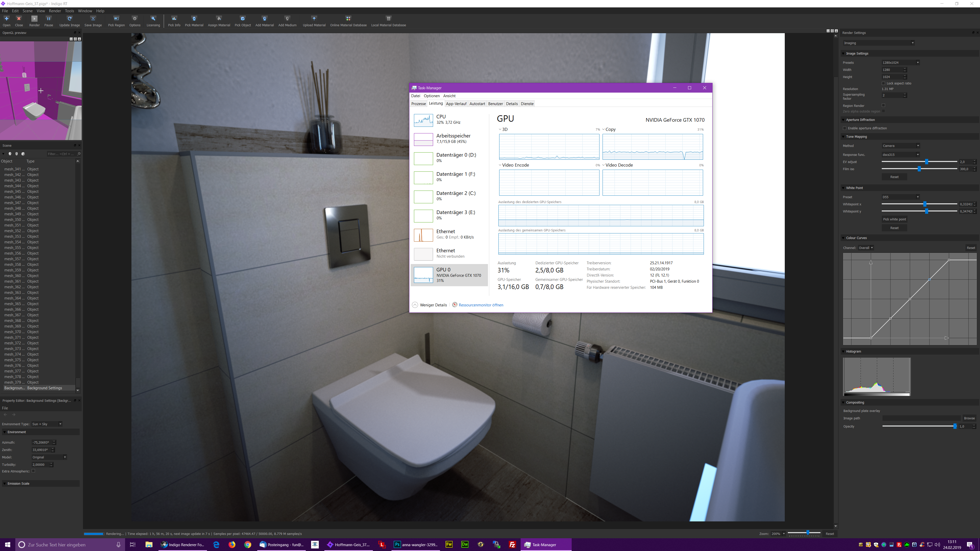Switch to the Prozesse tab in Task-Manager
The image size is (980, 551).
point(419,104)
